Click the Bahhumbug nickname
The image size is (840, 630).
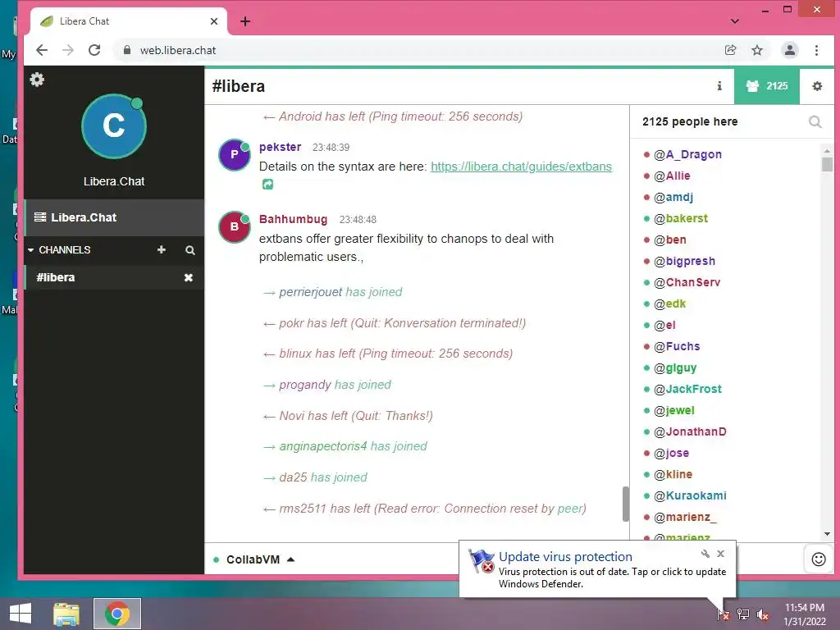coord(293,219)
